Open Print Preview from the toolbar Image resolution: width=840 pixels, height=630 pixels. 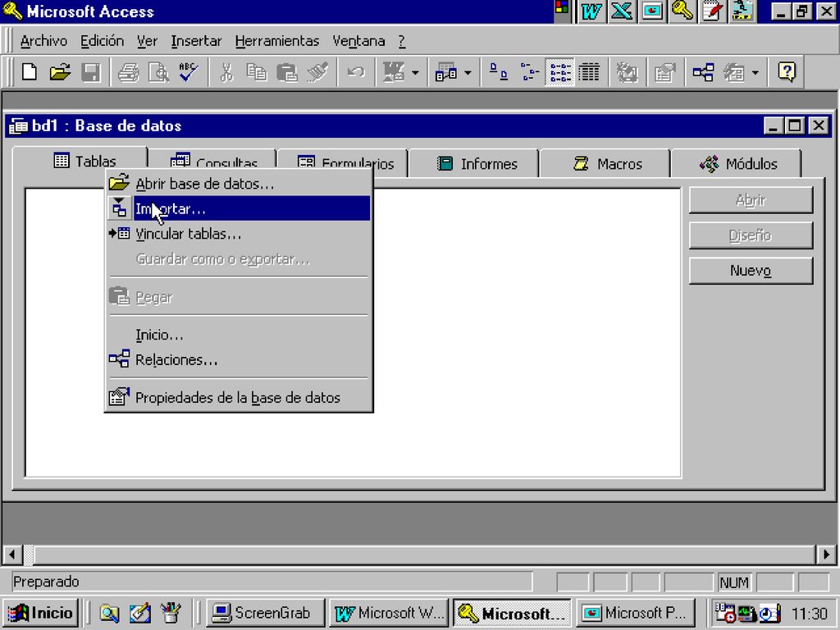pos(158,72)
